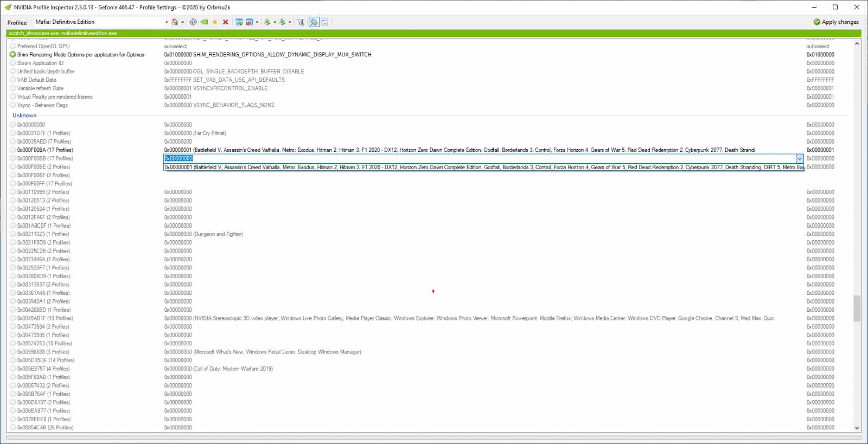Click gear icon beside 0x000F00BA row
Viewport: 868px width, 444px height.
12,150
